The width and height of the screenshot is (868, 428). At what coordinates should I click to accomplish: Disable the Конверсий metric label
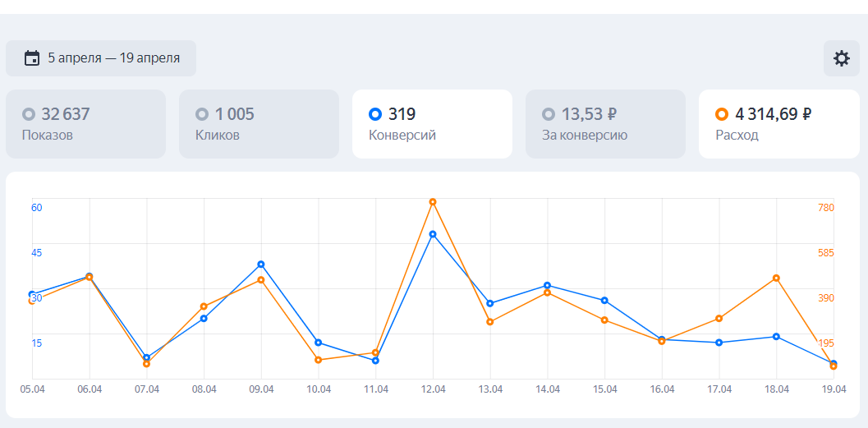(x=402, y=136)
